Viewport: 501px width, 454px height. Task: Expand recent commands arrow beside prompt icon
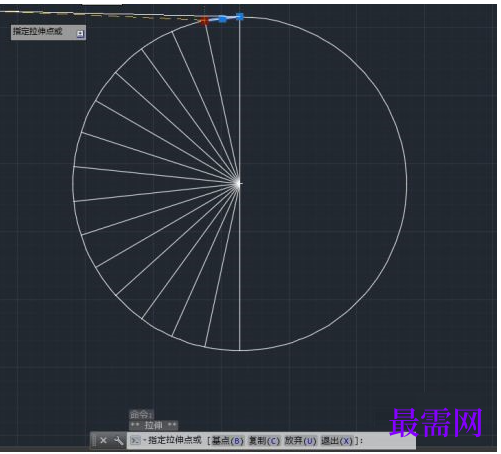click(x=144, y=441)
